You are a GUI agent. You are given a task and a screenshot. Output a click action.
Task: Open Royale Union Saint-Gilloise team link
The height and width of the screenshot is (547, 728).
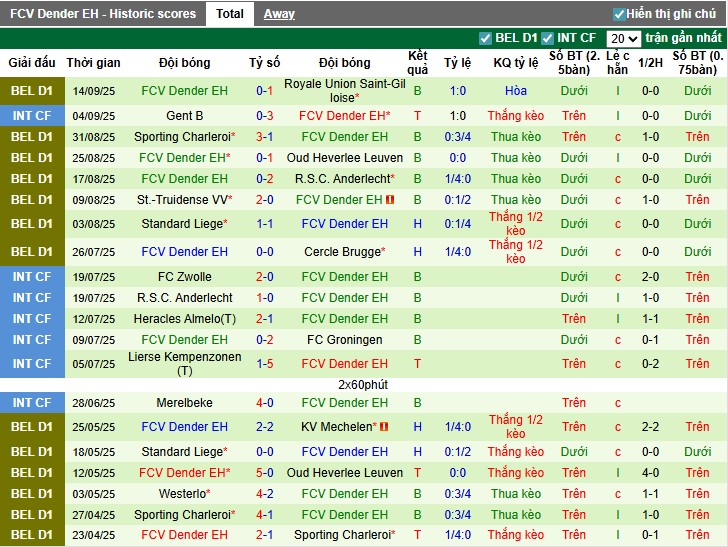pos(344,91)
